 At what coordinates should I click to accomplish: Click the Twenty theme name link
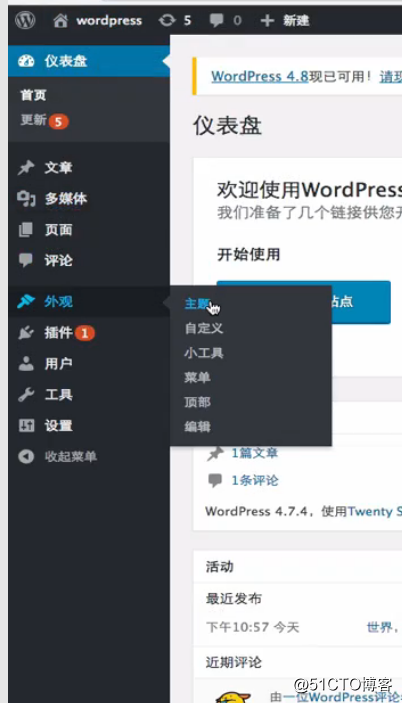pos(374,511)
